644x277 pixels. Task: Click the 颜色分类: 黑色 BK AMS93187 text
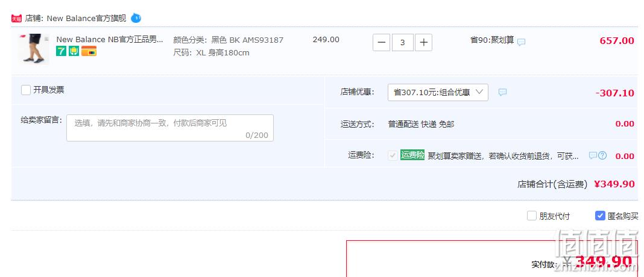click(229, 40)
